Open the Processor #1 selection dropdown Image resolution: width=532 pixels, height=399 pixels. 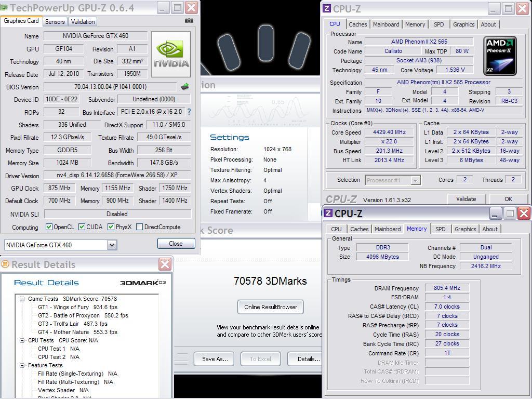click(415, 180)
